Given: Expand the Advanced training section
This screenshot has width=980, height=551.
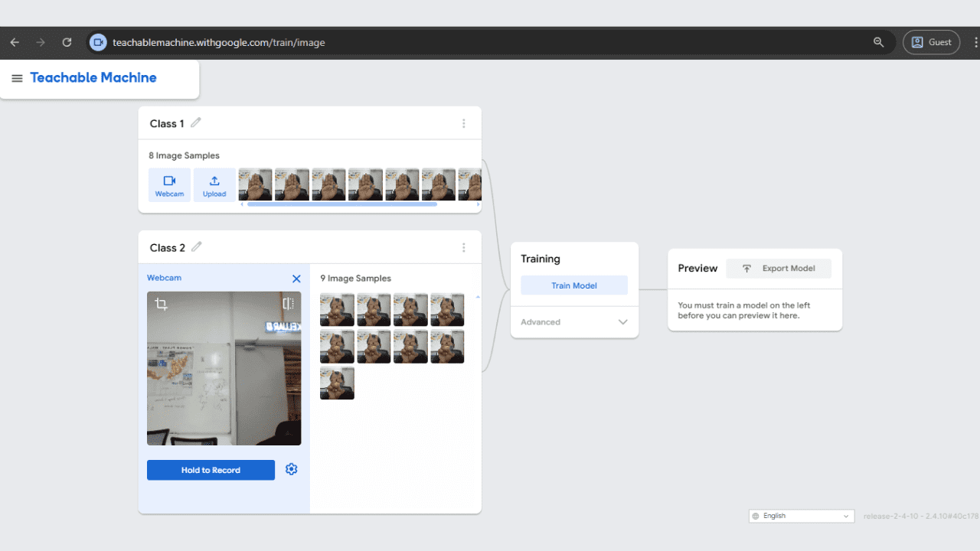Looking at the screenshot, I should 622,321.
